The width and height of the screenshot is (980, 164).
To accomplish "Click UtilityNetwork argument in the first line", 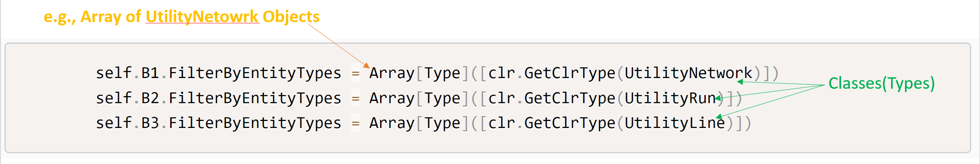I will click(688, 73).
